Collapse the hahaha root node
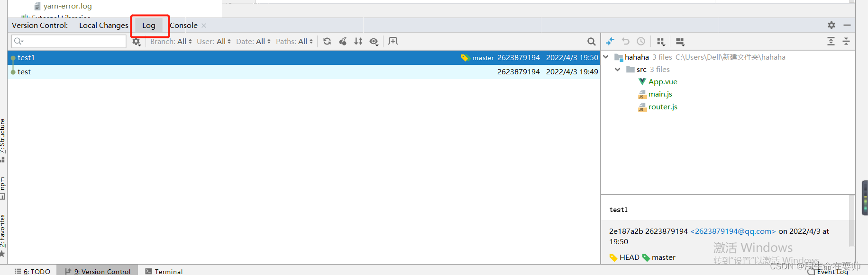The image size is (868, 275). click(606, 57)
